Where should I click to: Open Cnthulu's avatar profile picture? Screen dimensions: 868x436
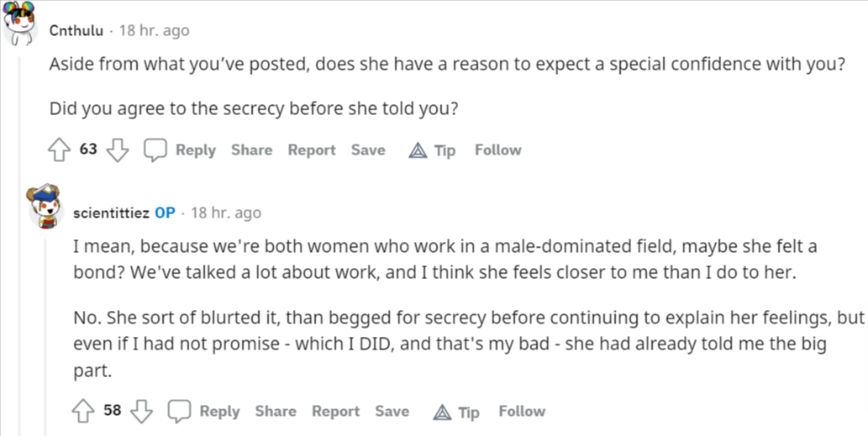click(x=19, y=22)
